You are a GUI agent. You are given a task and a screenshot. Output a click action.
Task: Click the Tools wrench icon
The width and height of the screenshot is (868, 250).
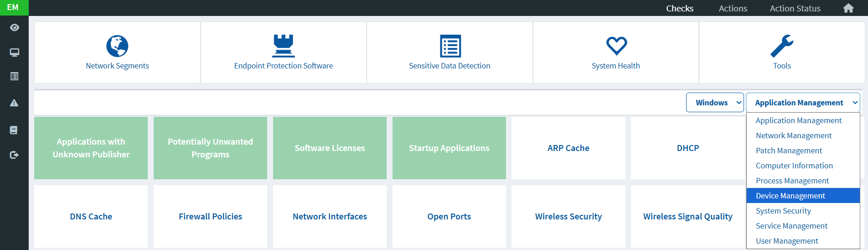pos(781,46)
